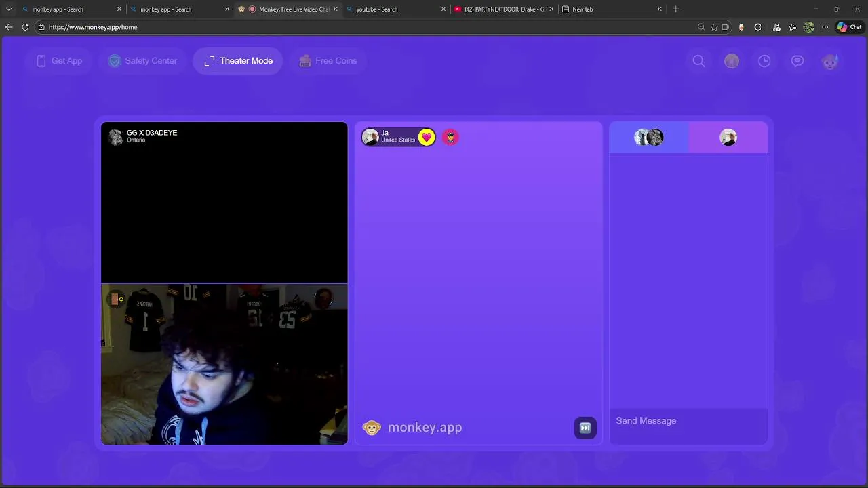This screenshot has width=868, height=488.
Task: Bookmark page with star icon
Action: click(x=714, y=27)
